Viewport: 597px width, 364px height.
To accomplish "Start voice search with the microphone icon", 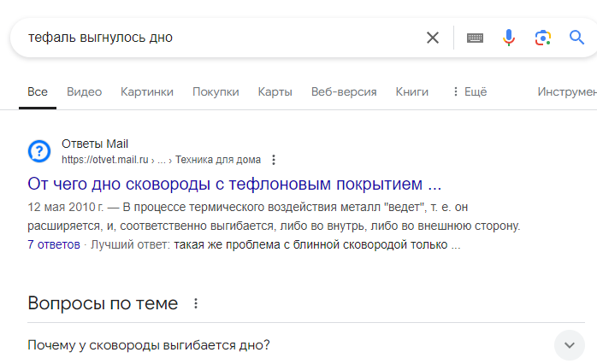I will (509, 38).
